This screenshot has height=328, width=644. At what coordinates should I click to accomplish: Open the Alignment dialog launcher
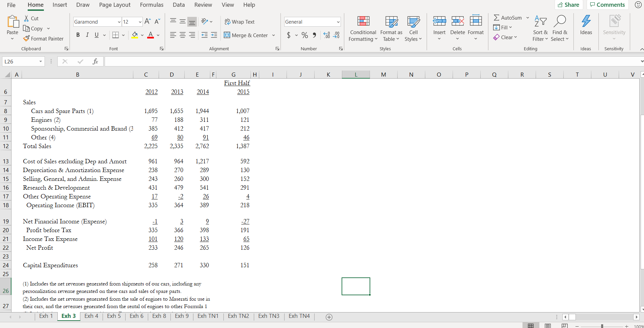pos(277,49)
